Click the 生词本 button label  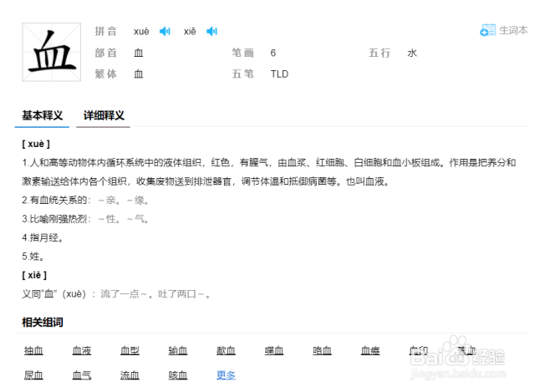pos(513,31)
